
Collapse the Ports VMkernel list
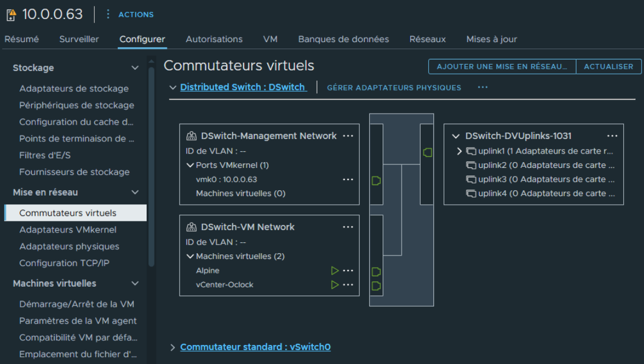190,166
